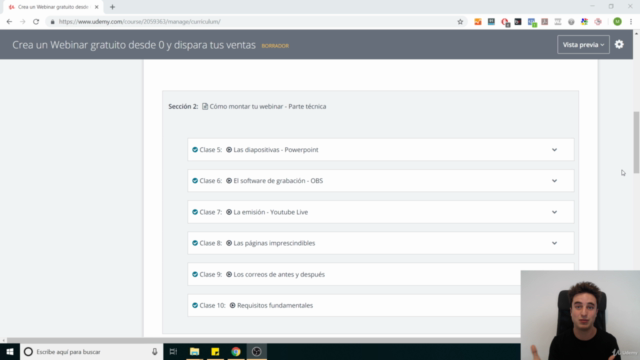Select lecture title Las páginas imprescindibles
Image resolution: width=640 pixels, height=360 pixels.
point(274,243)
